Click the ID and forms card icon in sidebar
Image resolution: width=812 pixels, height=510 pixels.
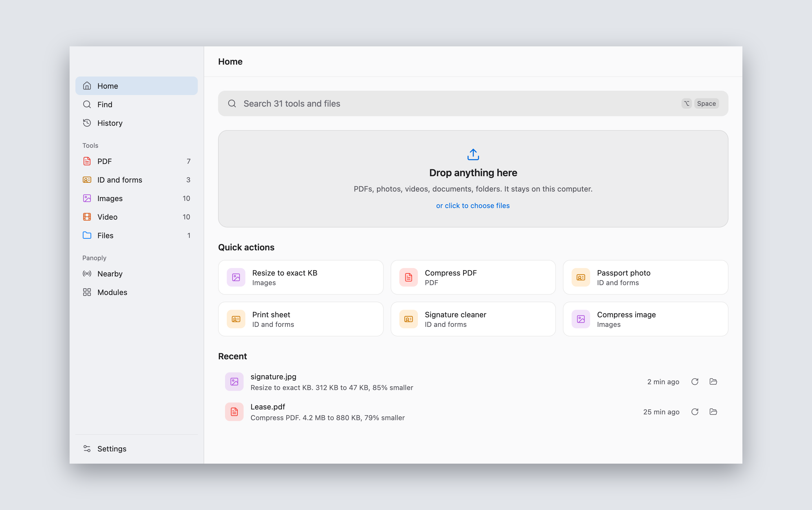pyautogui.click(x=87, y=180)
